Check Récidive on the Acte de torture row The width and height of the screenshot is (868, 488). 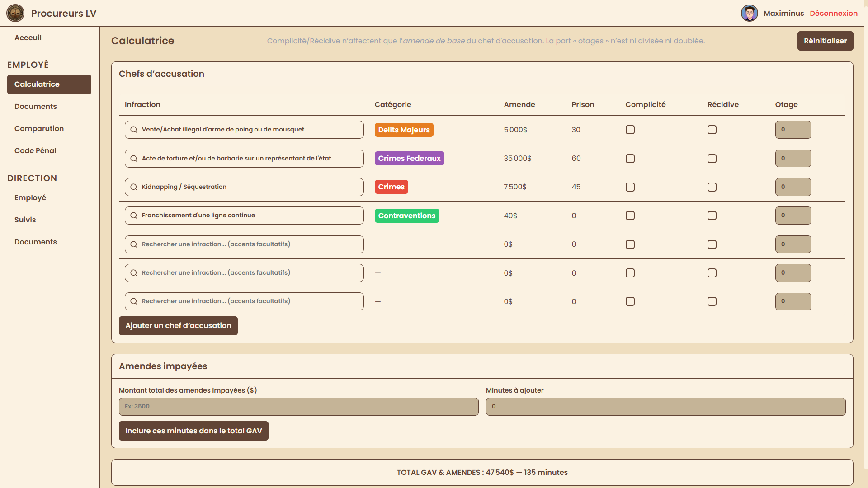(712, 158)
